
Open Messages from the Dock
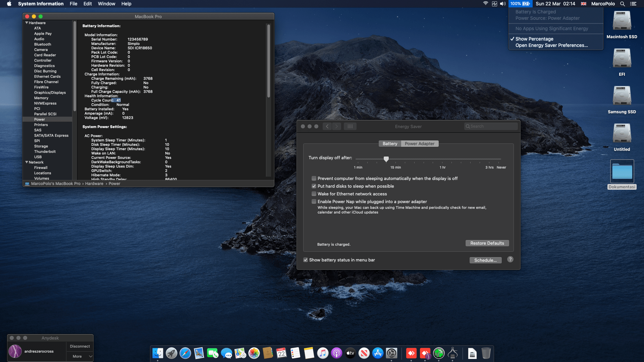point(226,353)
